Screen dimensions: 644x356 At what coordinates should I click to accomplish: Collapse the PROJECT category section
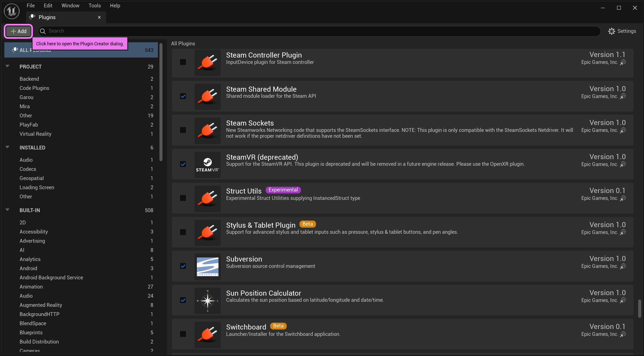point(7,66)
